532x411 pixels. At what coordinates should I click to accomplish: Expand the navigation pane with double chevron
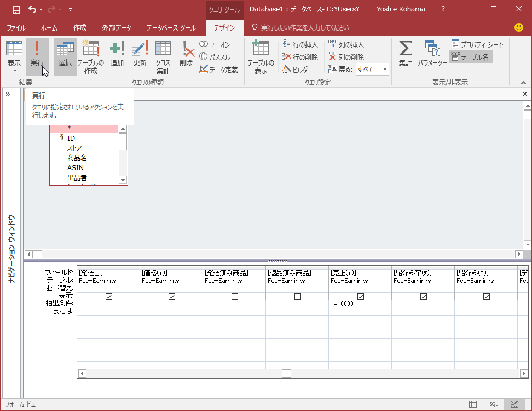point(8,94)
